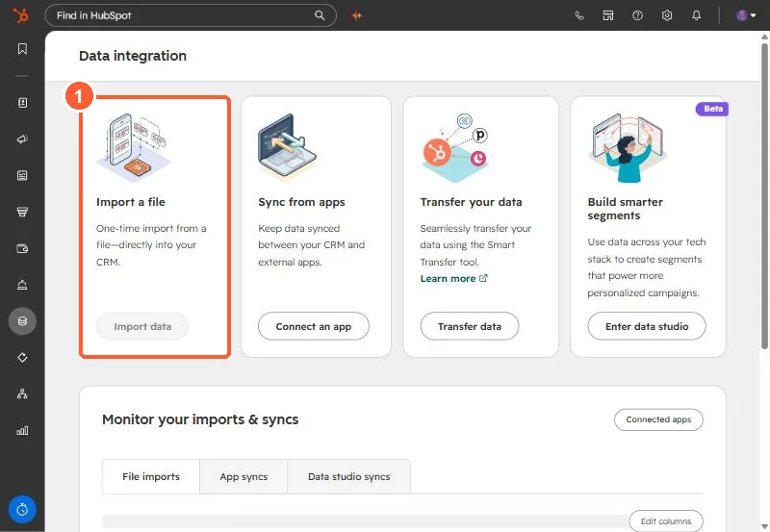Open the Commerce wallet sidebar icon
The image size is (770, 532).
[x=22, y=248]
